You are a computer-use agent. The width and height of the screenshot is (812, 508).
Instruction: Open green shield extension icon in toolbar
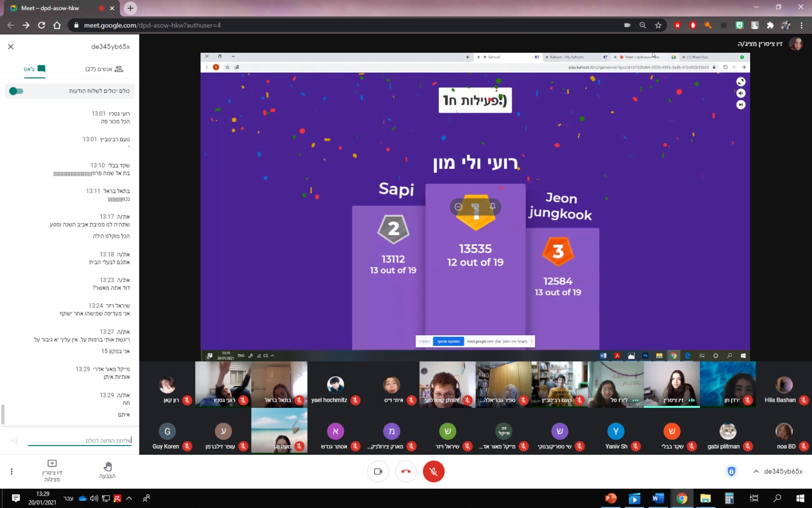click(x=739, y=25)
